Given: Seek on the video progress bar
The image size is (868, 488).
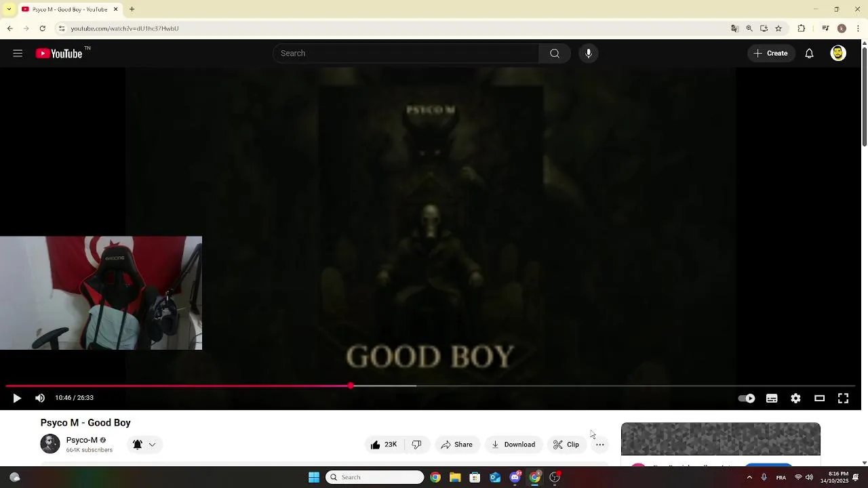Looking at the screenshot, I should [x=430, y=386].
